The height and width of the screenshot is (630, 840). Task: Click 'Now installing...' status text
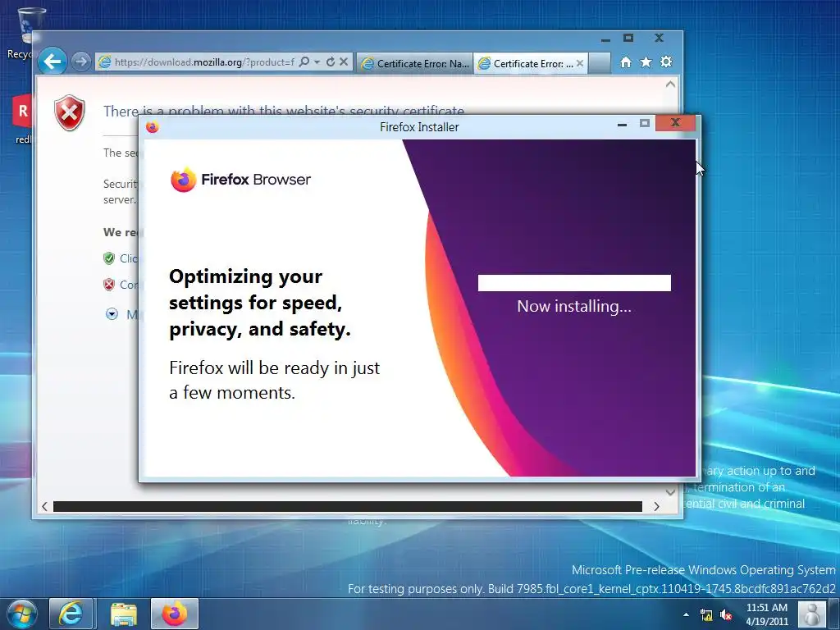(x=574, y=307)
